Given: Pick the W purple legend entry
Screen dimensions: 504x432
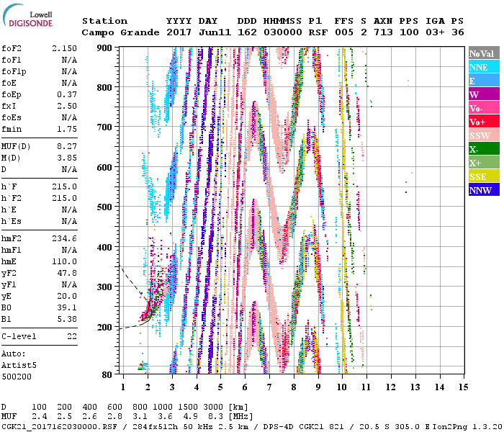Looking at the screenshot, I should pos(482,94).
